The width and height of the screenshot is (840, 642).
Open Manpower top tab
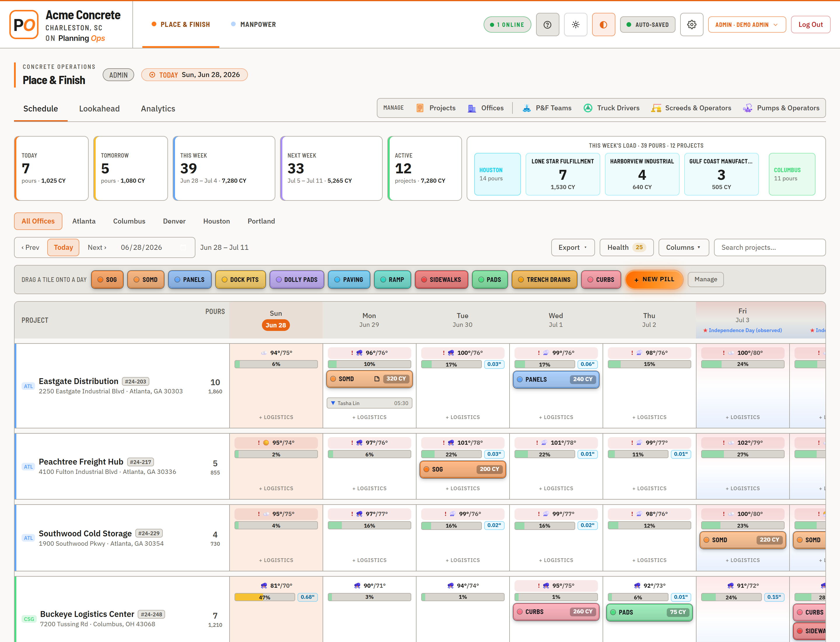[253, 25]
